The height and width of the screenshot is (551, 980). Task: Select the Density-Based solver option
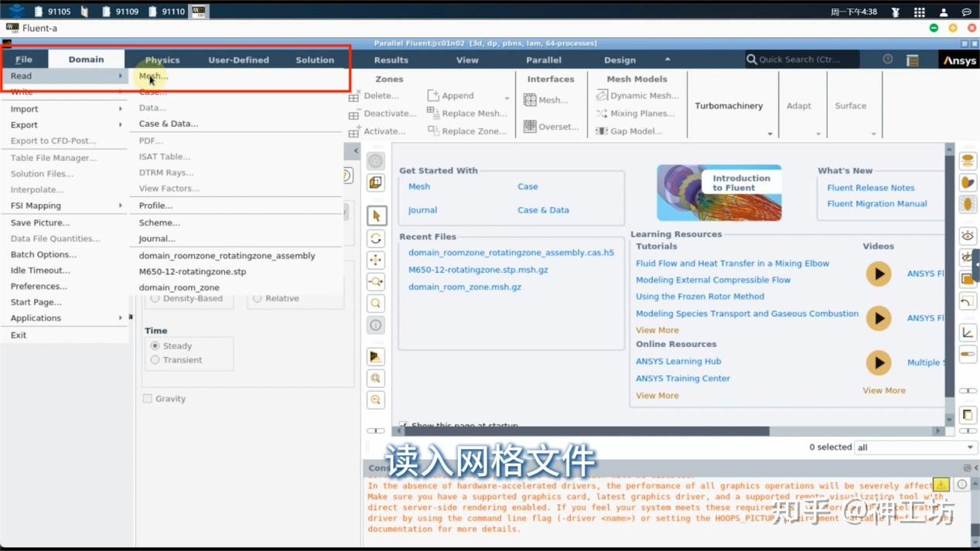(x=155, y=298)
